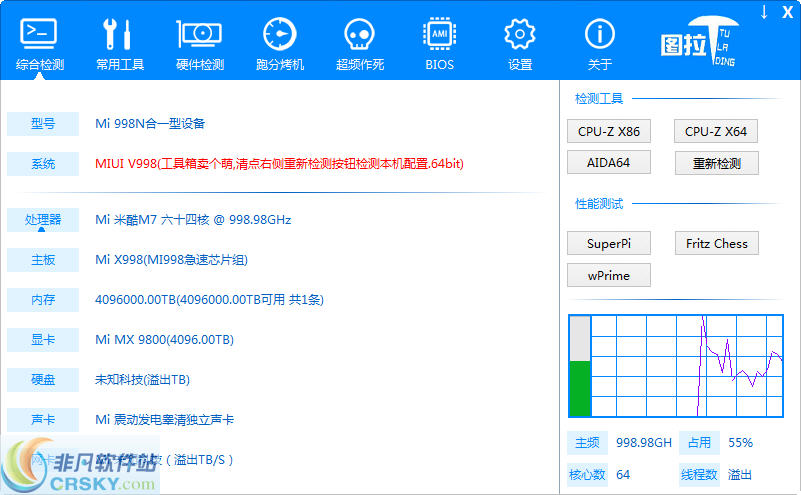This screenshot has width=801, height=495.
Task: Open the 综合检测 overview tab icon
Action: click(x=39, y=34)
